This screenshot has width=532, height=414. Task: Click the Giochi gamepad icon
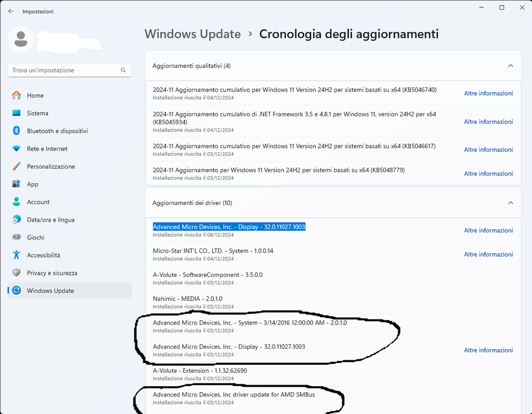click(x=17, y=236)
